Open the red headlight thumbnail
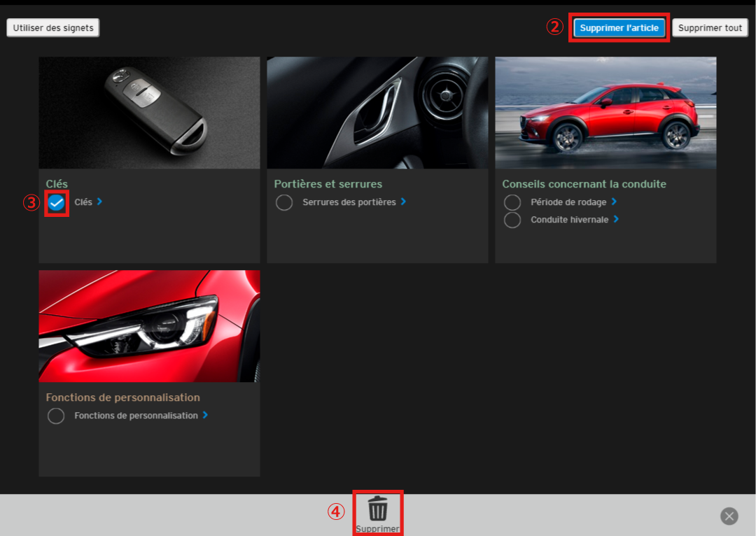 tap(149, 326)
